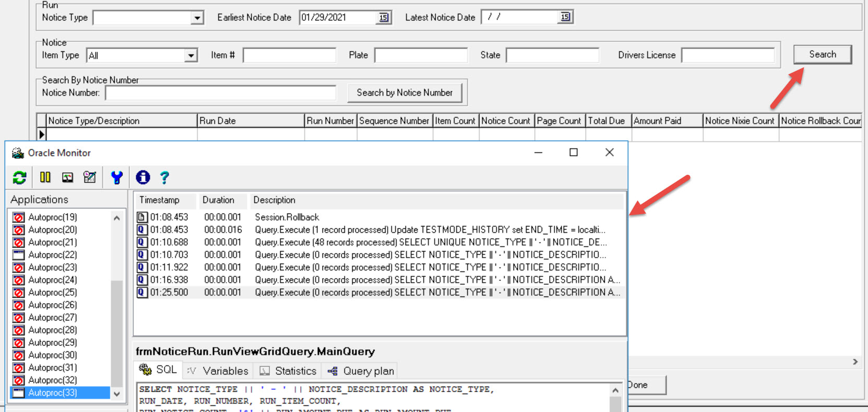Click the SQL pane scroll-up arrow
868x412 pixels.
pyautogui.click(x=615, y=390)
